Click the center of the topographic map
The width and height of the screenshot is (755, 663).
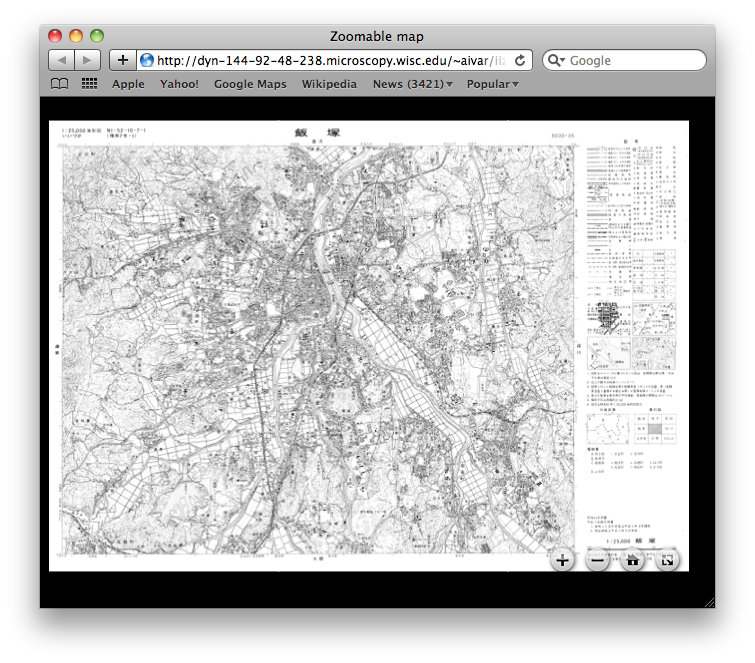[x=318, y=350]
